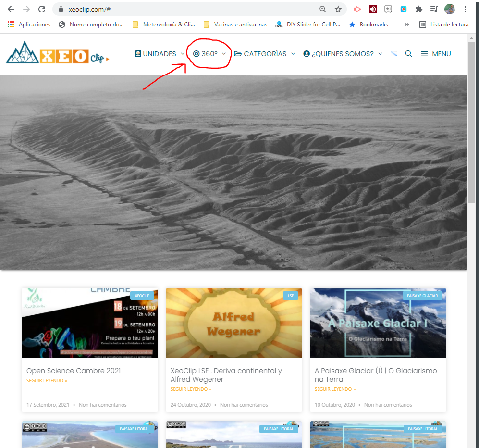479x448 pixels.
Task: Open Chrome's three-dot menu
Action: pyautogui.click(x=465, y=9)
